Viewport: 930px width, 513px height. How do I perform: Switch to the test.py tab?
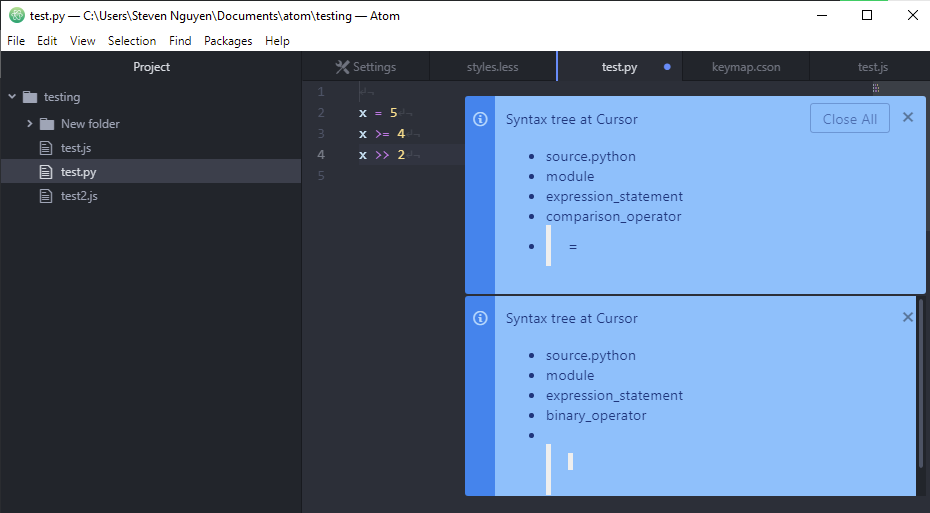(x=619, y=67)
